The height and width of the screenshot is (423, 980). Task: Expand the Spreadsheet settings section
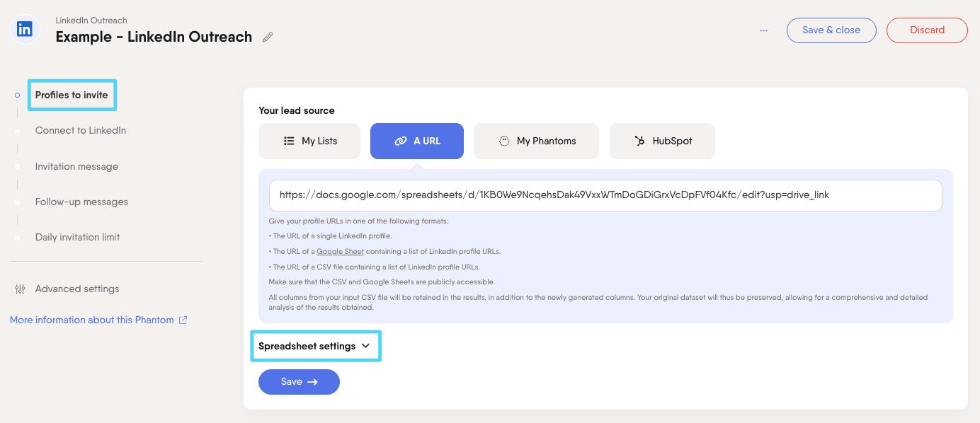(x=307, y=346)
